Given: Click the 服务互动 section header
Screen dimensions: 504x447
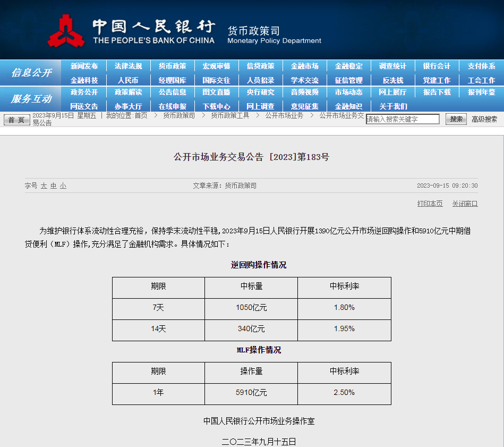Looking at the screenshot, I should [x=31, y=99].
